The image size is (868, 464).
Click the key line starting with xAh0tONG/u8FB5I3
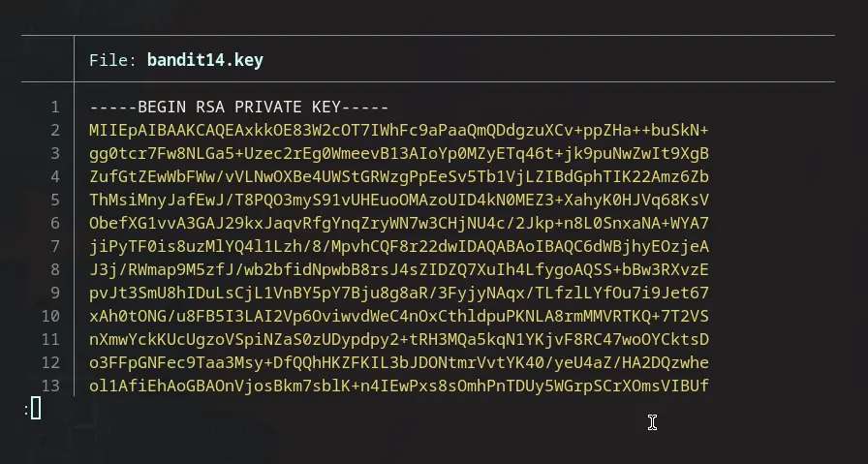pyautogui.click(x=398, y=317)
